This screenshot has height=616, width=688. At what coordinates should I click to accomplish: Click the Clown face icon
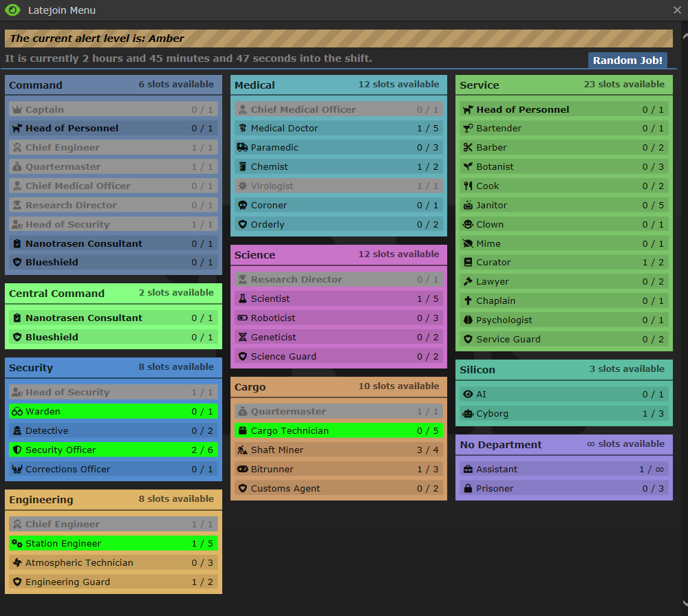tap(468, 225)
